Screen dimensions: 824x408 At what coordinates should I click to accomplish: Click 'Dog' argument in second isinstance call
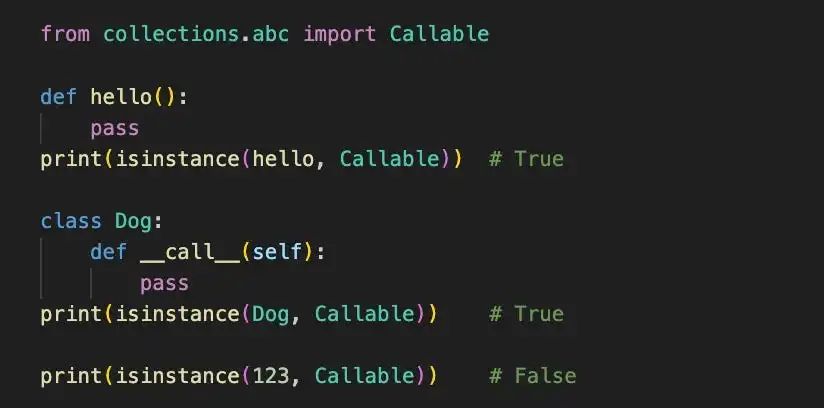tap(271, 314)
